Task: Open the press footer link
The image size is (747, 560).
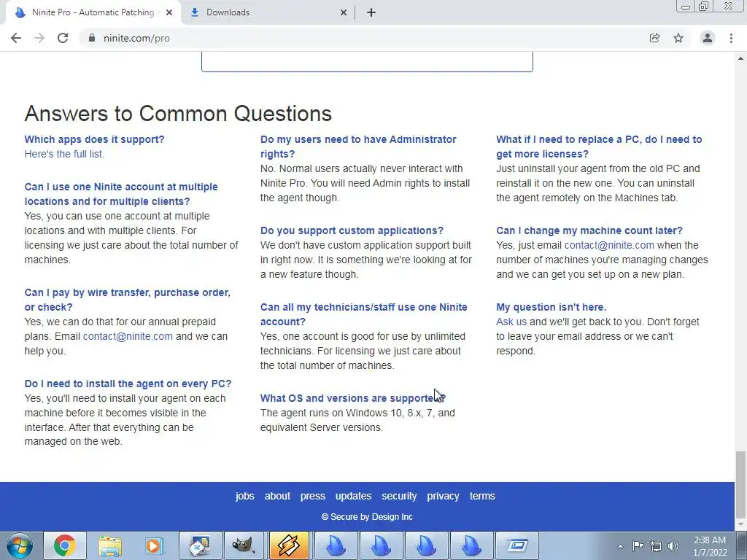Action: (x=312, y=496)
